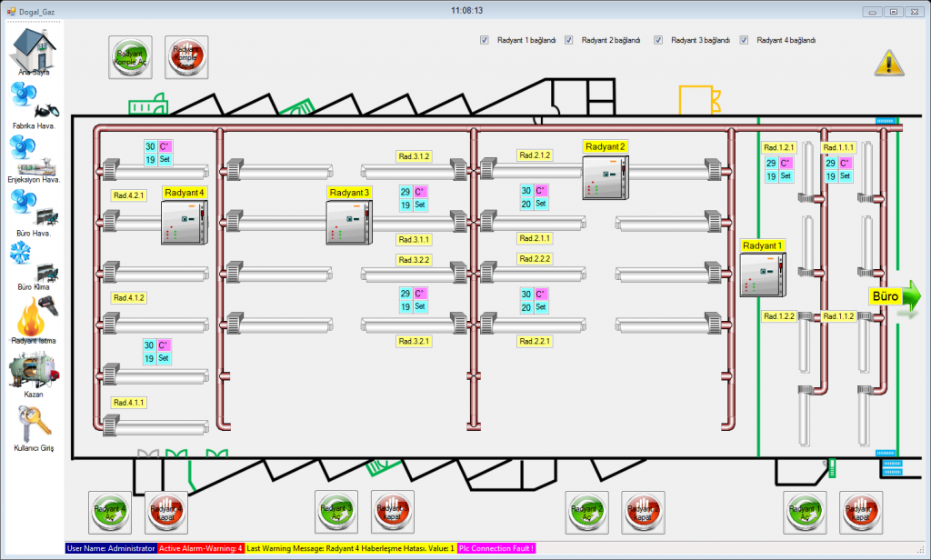The height and width of the screenshot is (560, 931).
Task: Select the Radyant 4 heater unit on diagram
Action: coord(185,224)
